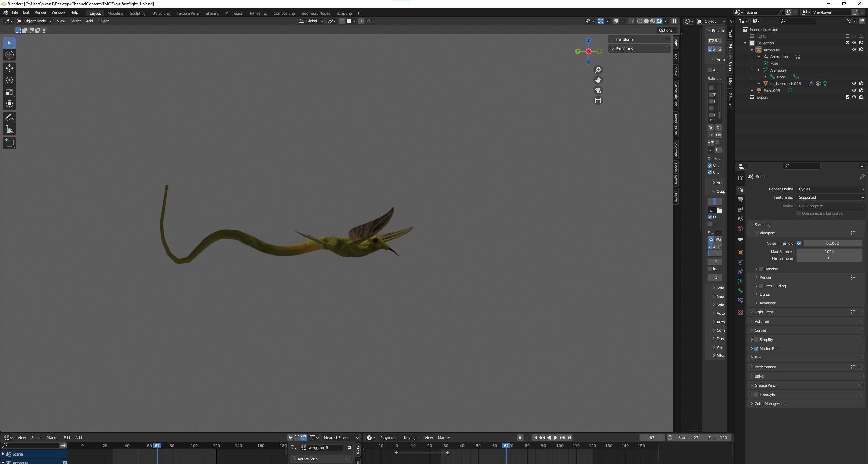The width and height of the screenshot is (868, 464).
Task: Pause viewport render preview
Action: (674, 21)
